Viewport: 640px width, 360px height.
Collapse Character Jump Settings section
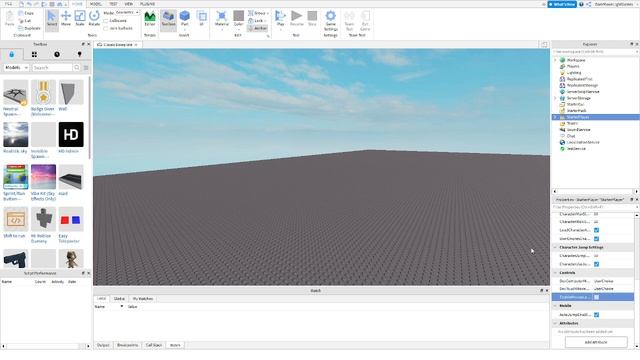coord(555,247)
